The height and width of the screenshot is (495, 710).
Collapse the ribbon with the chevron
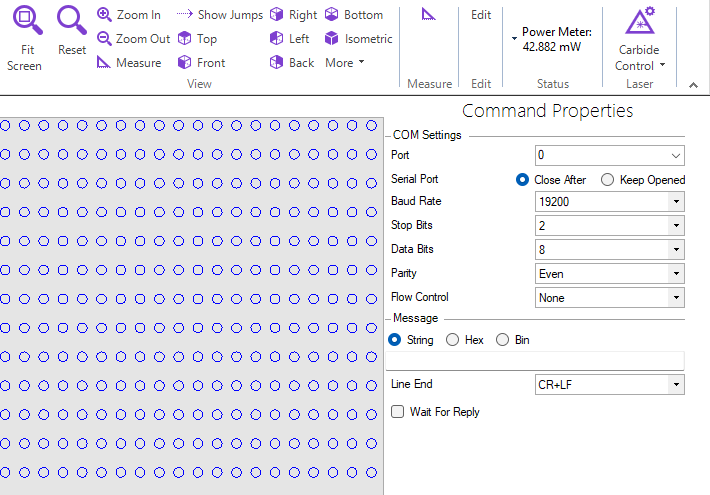tap(694, 85)
